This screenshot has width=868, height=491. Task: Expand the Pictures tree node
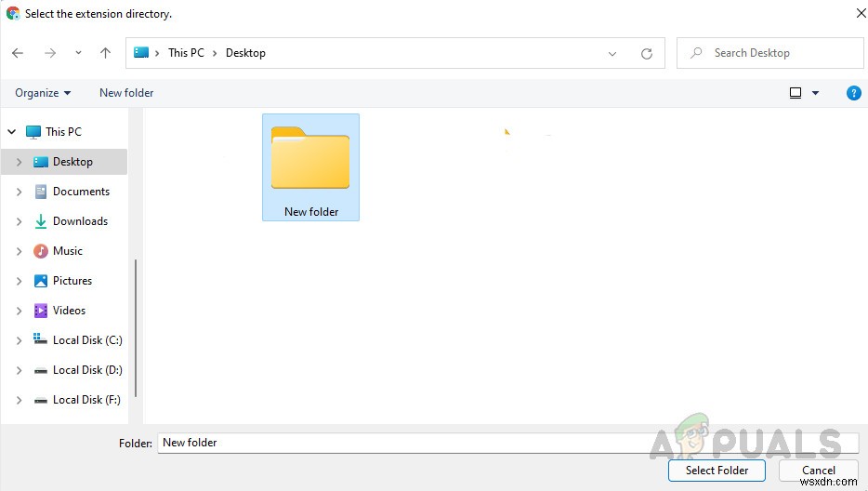19,282
